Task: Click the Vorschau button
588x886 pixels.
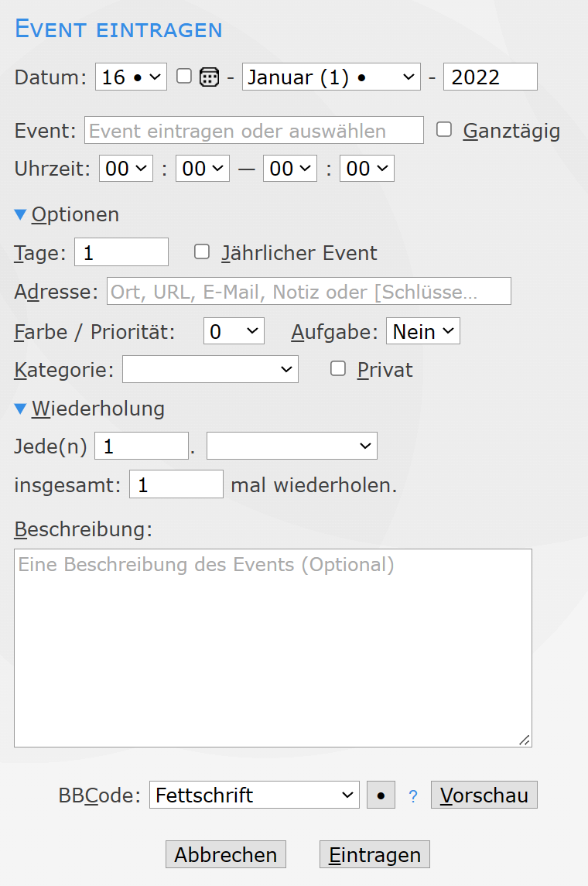Action: [484, 795]
